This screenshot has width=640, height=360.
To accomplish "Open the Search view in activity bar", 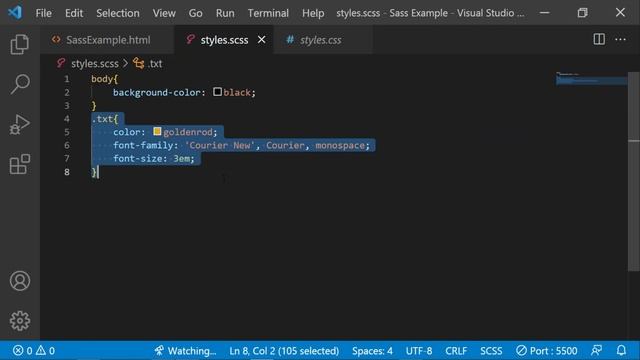I will point(20,84).
